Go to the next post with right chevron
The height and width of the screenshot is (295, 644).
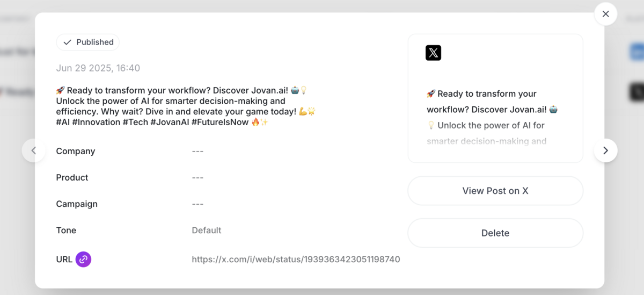[605, 151]
